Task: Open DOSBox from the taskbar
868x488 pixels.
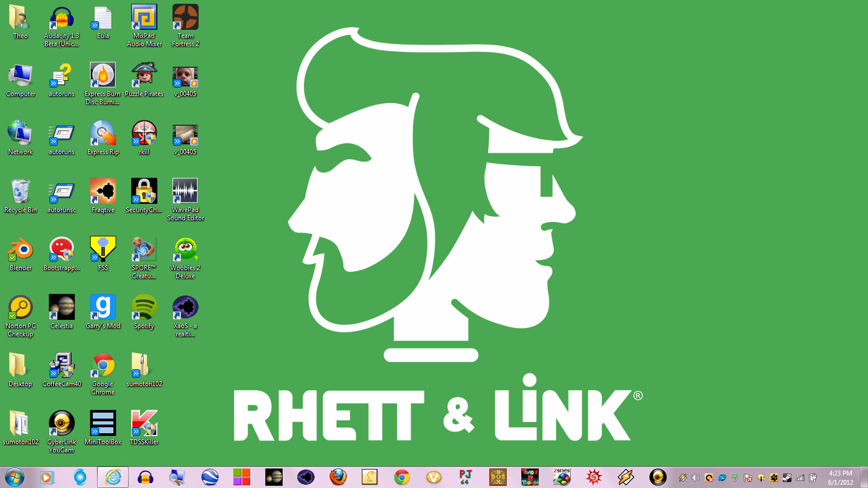Action: pos(497,477)
